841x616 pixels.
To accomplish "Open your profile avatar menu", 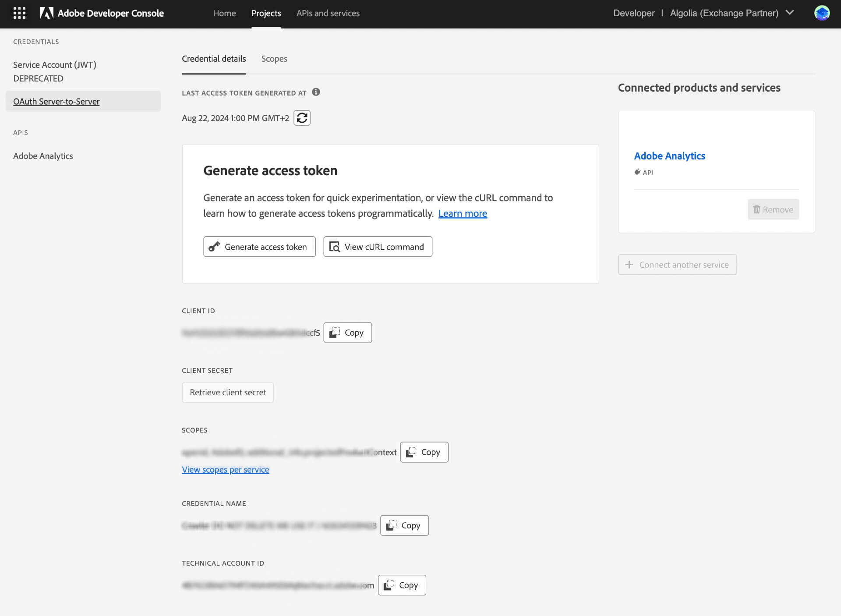I will pyautogui.click(x=823, y=13).
